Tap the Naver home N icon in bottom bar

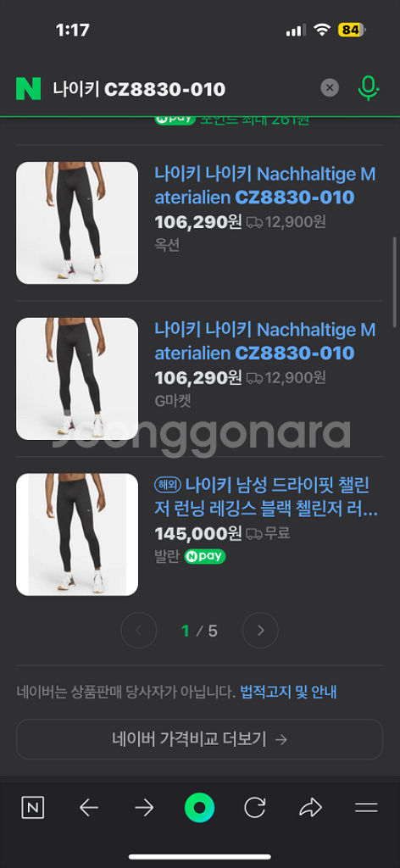pyautogui.click(x=33, y=808)
